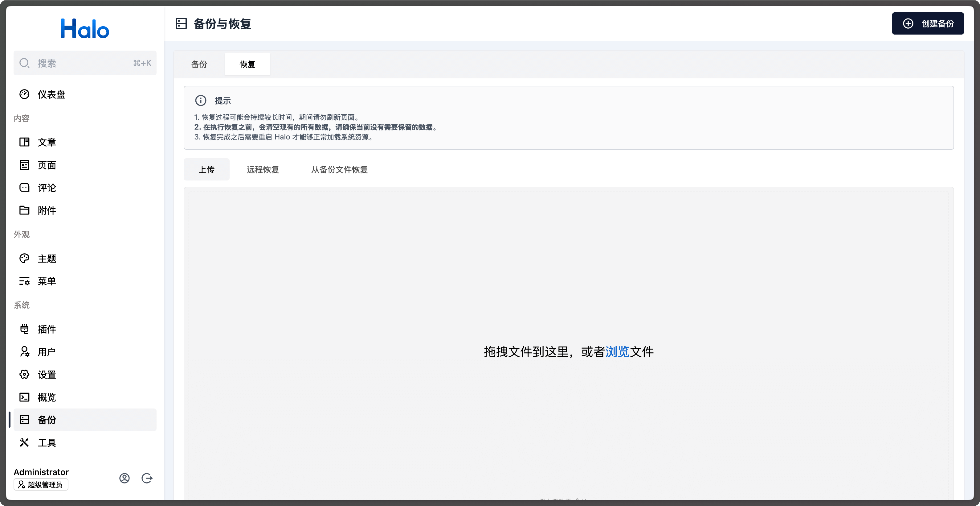Viewport: 980px width, 506px height.
Task: Click the logout arrow icon near Administrator
Action: click(x=147, y=478)
